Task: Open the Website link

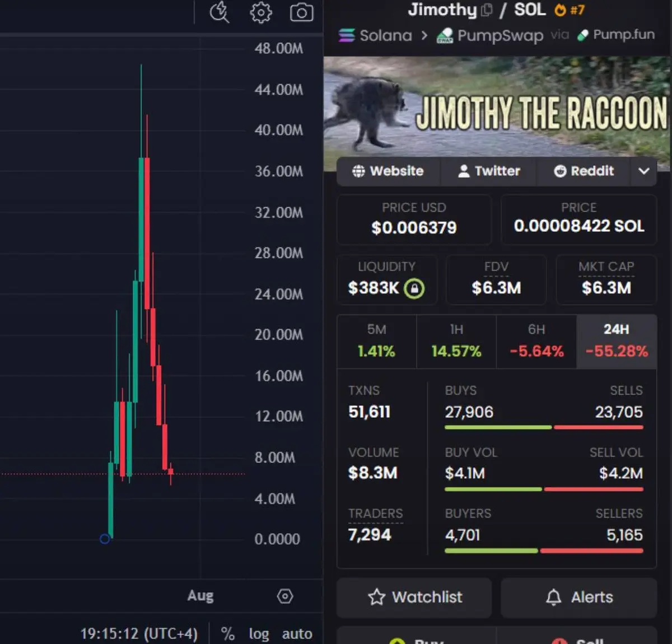Action: [388, 171]
